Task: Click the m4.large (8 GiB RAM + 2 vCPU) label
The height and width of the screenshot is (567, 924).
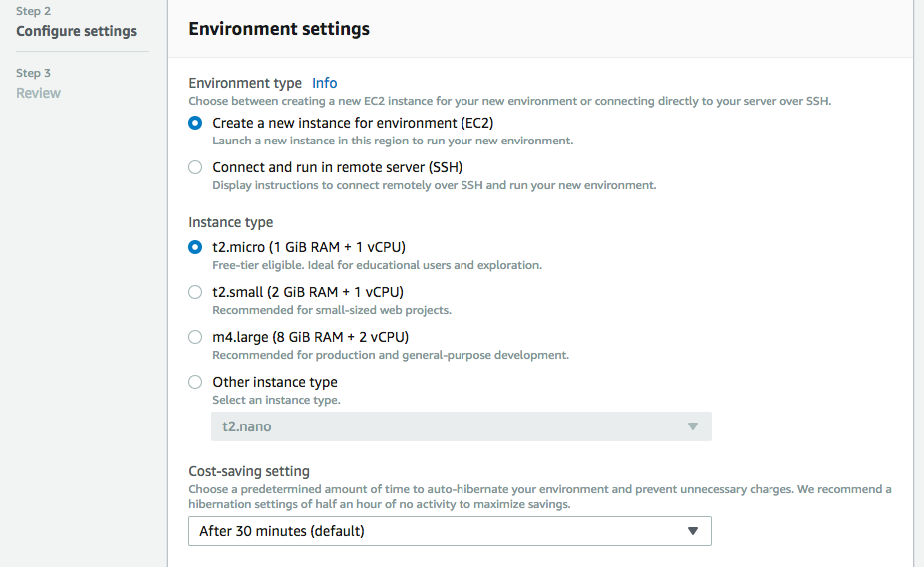Action: click(x=311, y=337)
